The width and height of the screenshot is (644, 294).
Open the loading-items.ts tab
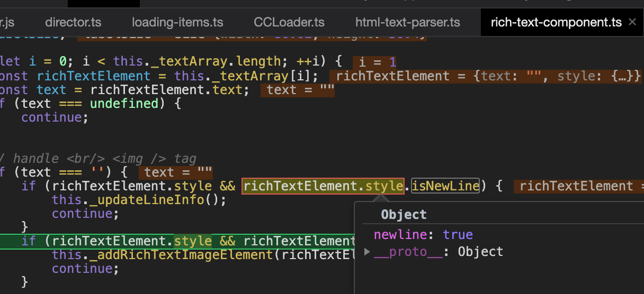pyautogui.click(x=177, y=23)
